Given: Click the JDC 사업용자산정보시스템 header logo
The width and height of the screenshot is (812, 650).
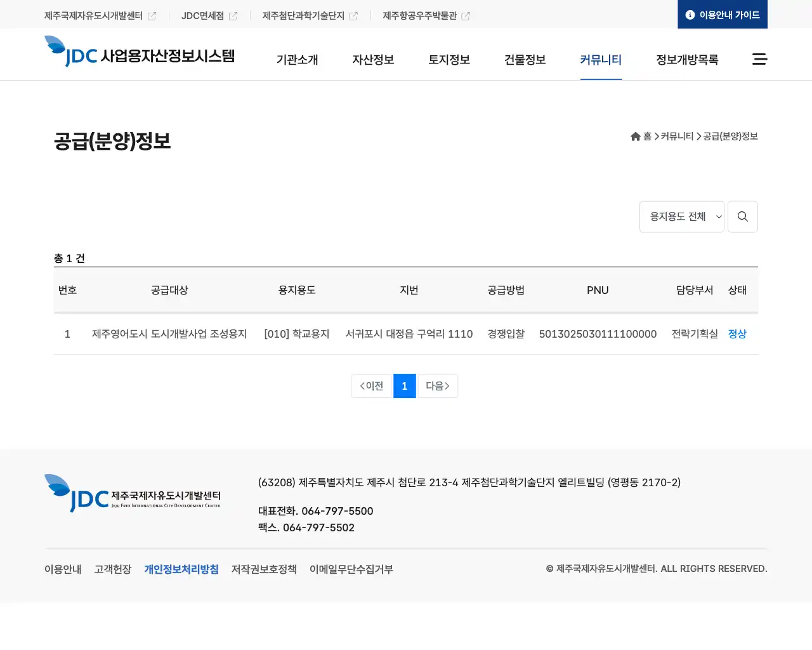Looking at the screenshot, I should (140, 53).
